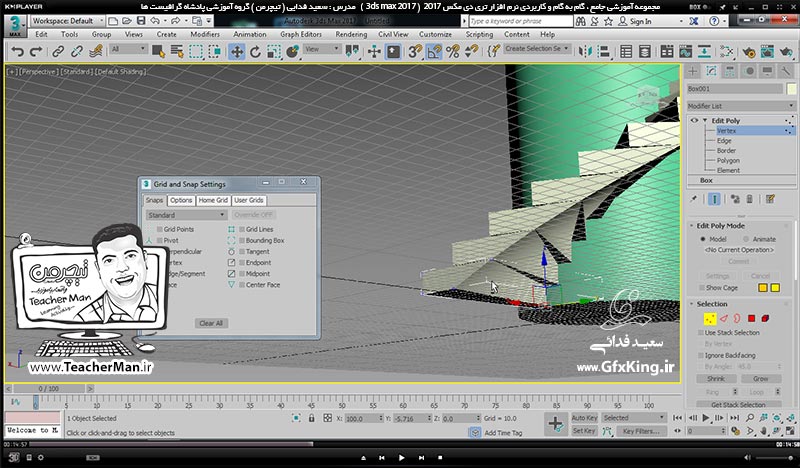The width and height of the screenshot is (800, 468).
Task: Click the Undo arrow icon
Action: pyautogui.click(x=17, y=52)
